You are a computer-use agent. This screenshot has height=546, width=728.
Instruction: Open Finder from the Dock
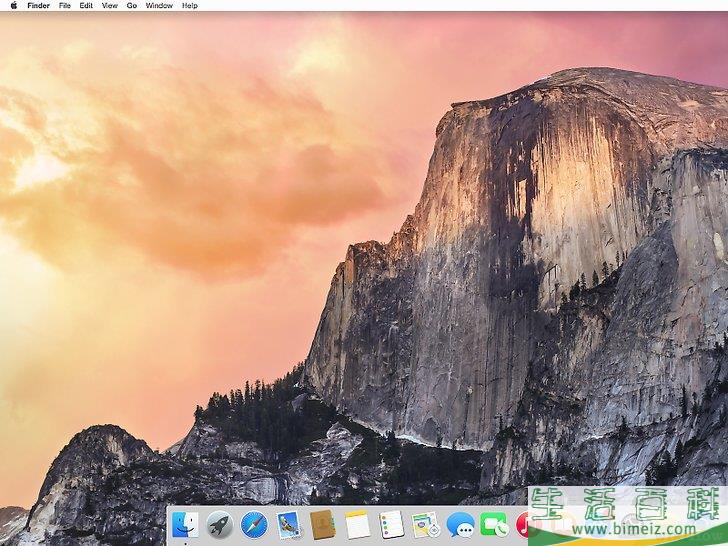185,525
